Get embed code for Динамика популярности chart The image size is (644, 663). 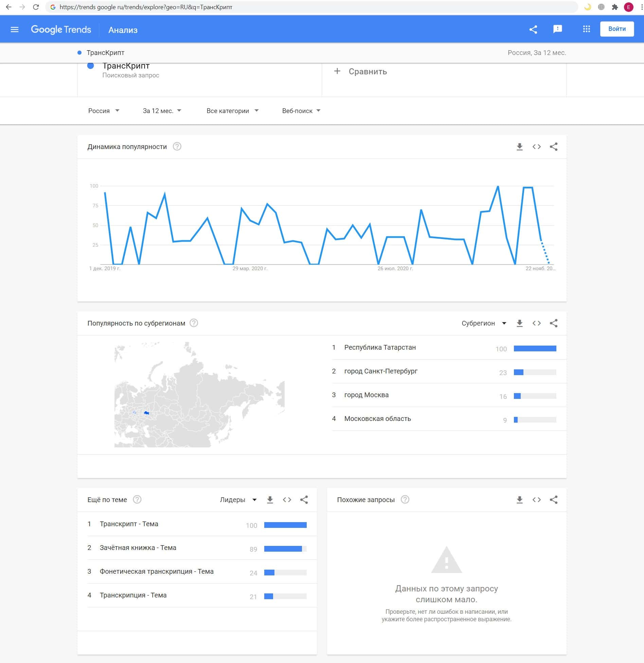[x=536, y=147]
